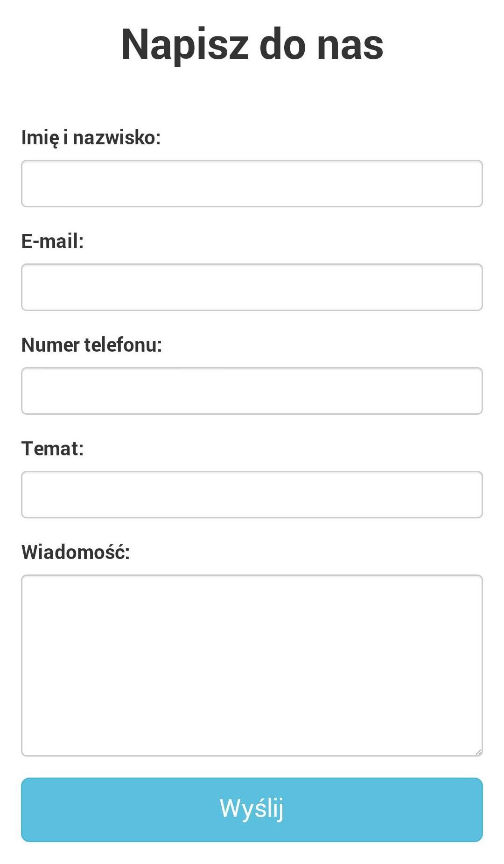The image size is (504, 864).
Task: Click the "Wiadomość:" label text
Action: point(76,552)
